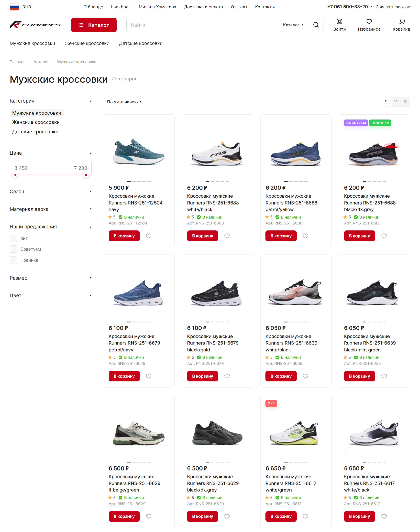420x532 pixels.
Task: Go to Женские кроссовки in navigation bar
Action: coord(87,44)
